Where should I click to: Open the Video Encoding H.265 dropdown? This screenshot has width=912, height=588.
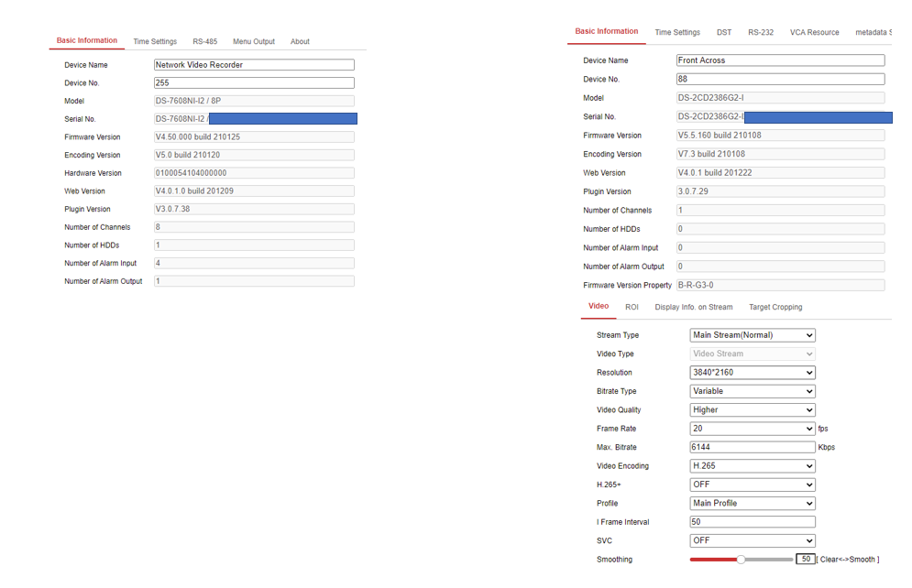752,466
